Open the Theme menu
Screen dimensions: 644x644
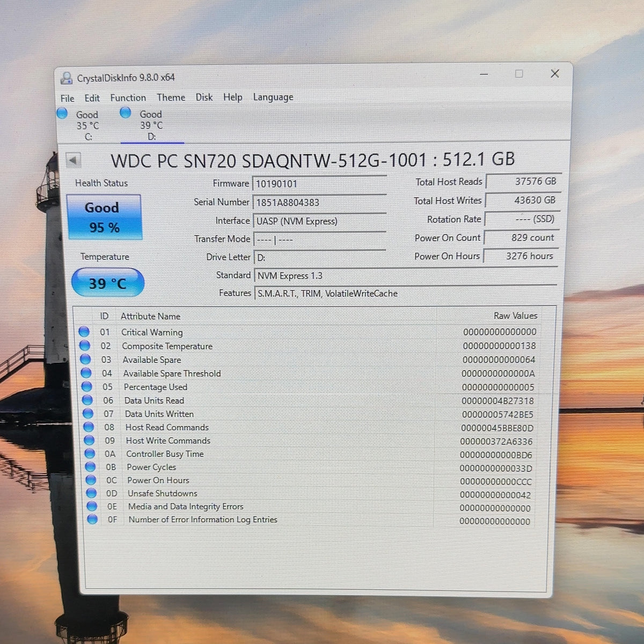pos(171,98)
